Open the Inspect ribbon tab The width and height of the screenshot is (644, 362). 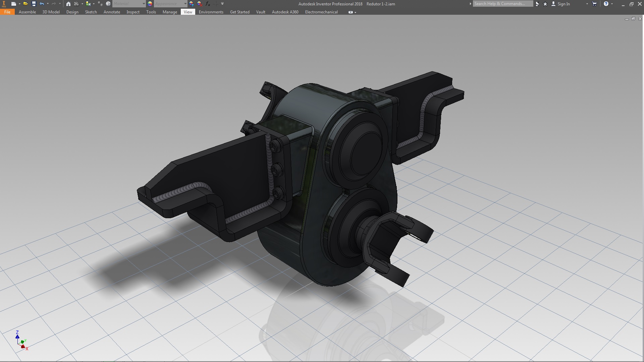133,12
